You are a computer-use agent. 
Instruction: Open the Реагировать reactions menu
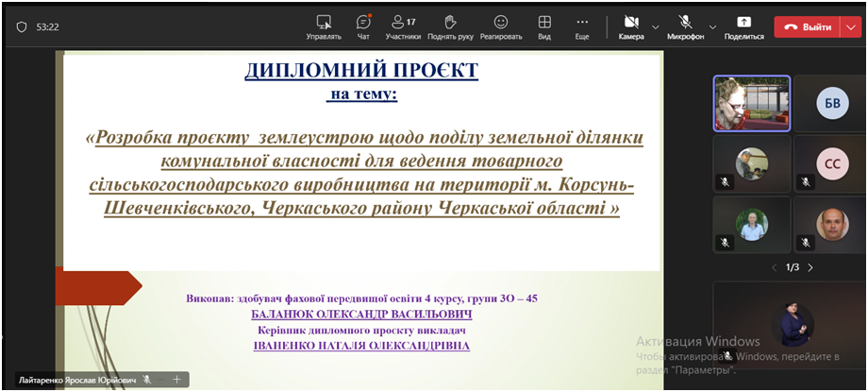[x=500, y=26]
